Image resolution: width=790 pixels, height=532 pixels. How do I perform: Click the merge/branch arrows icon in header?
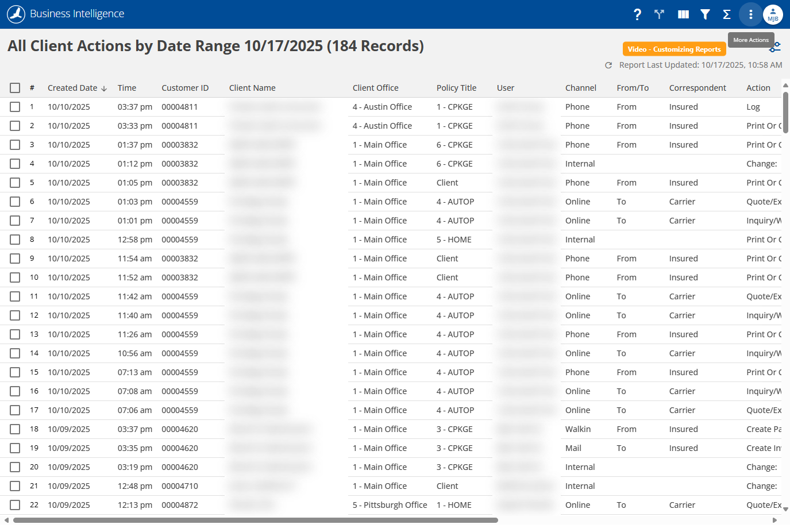(659, 14)
